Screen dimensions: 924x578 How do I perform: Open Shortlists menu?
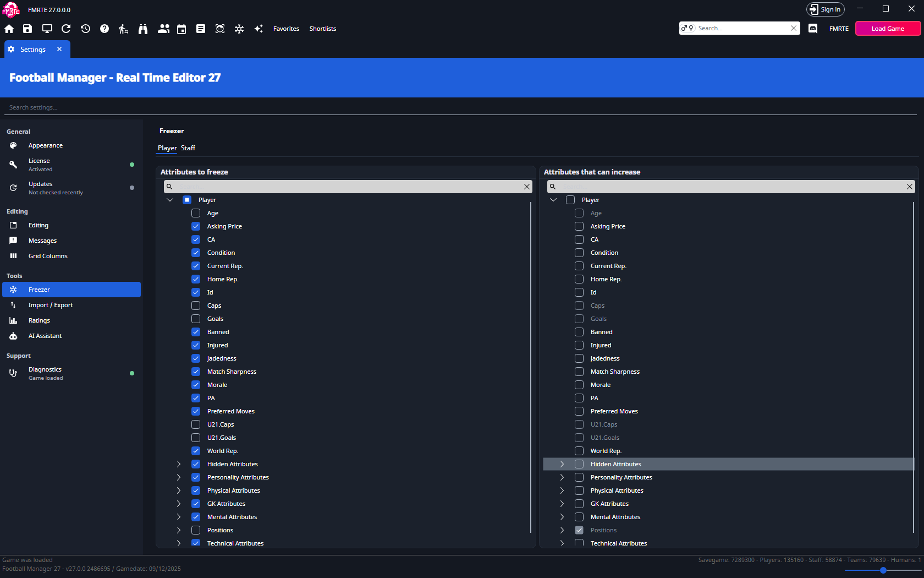pyautogui.click(x=323, y=29)
